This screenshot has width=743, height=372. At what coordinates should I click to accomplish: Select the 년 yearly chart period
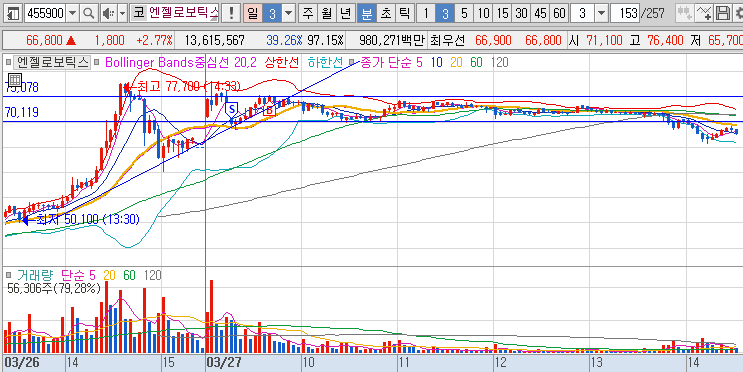click(x=345, y=13)
